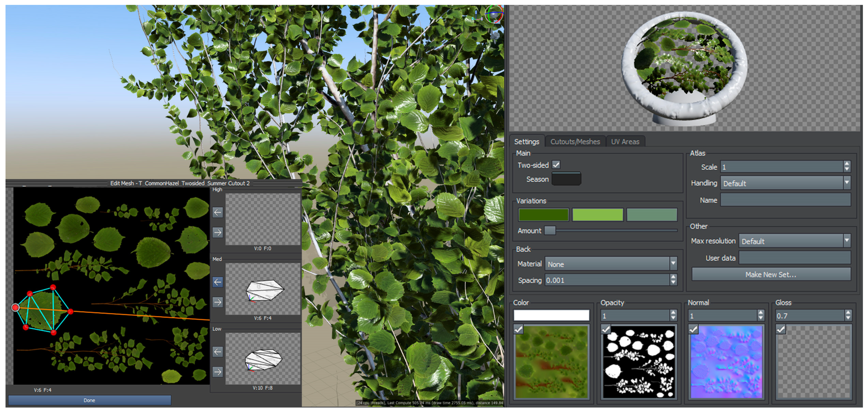Click the Med LOD mesh preview thumbnail

(x=263, y=289)
